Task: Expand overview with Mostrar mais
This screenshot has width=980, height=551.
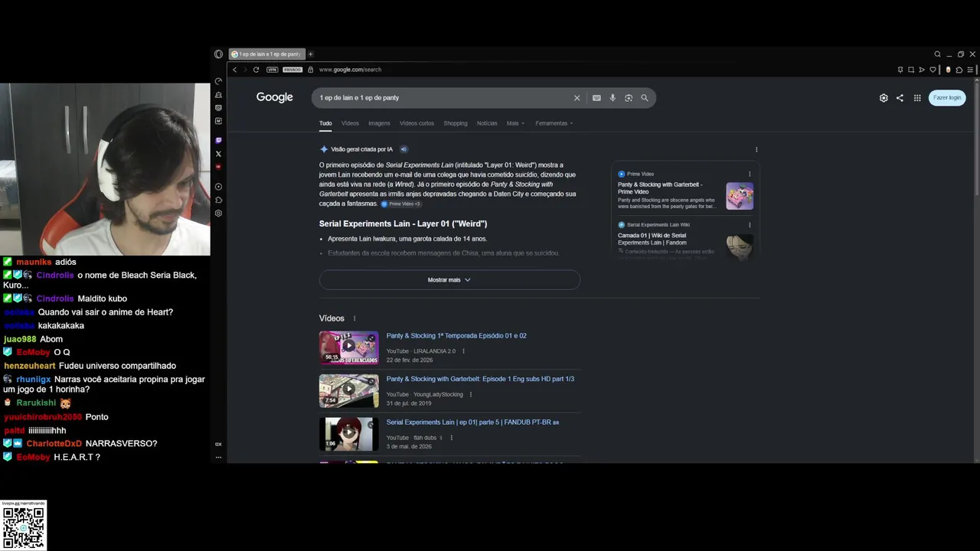Action: [x=449, y=280]
